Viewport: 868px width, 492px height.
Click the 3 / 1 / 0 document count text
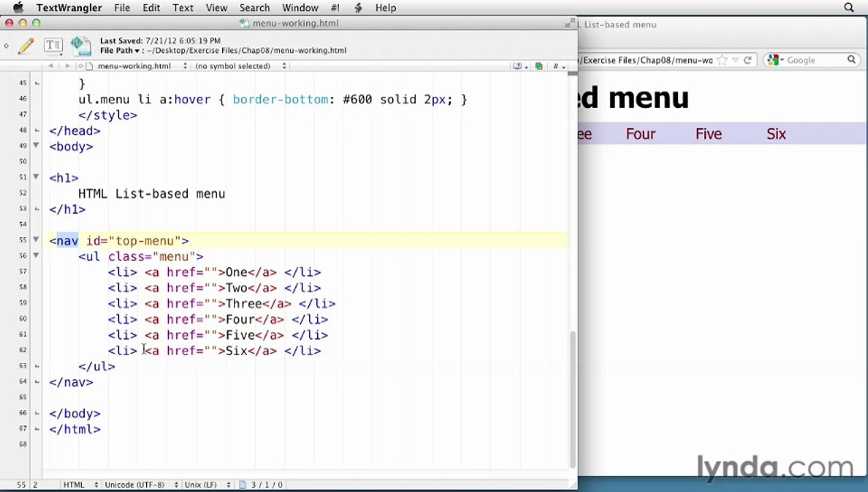[x=267, y=484]
